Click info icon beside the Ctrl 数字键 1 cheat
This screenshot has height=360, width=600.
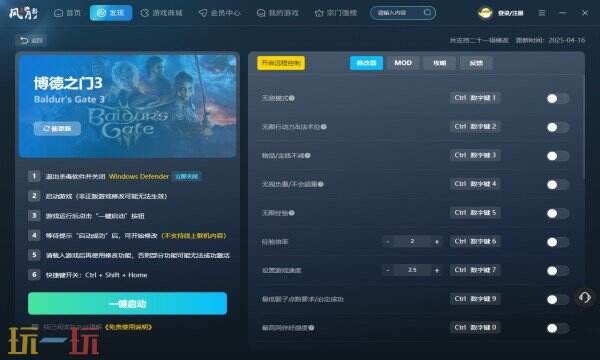[292, 98]
